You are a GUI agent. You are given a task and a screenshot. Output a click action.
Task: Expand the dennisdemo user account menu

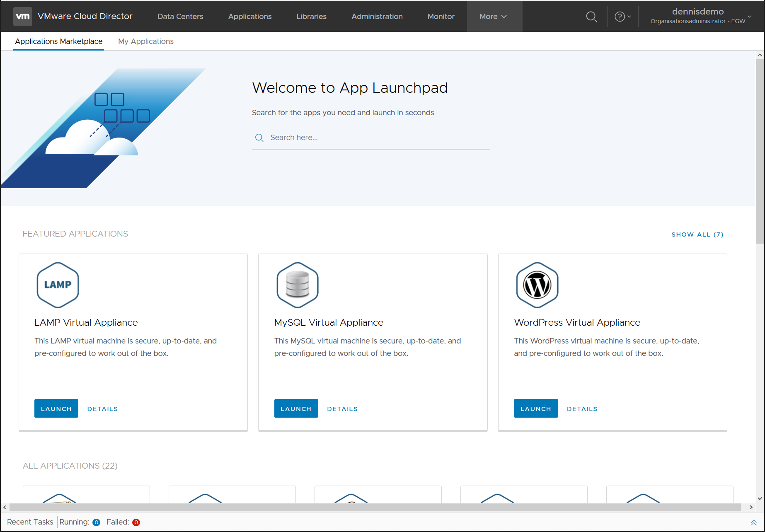[x=701, y=16]
